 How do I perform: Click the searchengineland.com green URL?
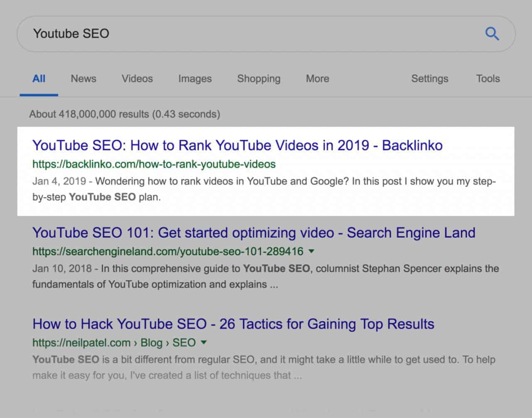click(x=168, y=251)
